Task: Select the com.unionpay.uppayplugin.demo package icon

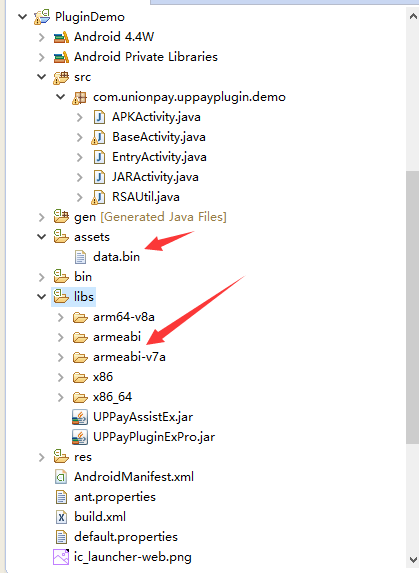Action: click(80, 97)
